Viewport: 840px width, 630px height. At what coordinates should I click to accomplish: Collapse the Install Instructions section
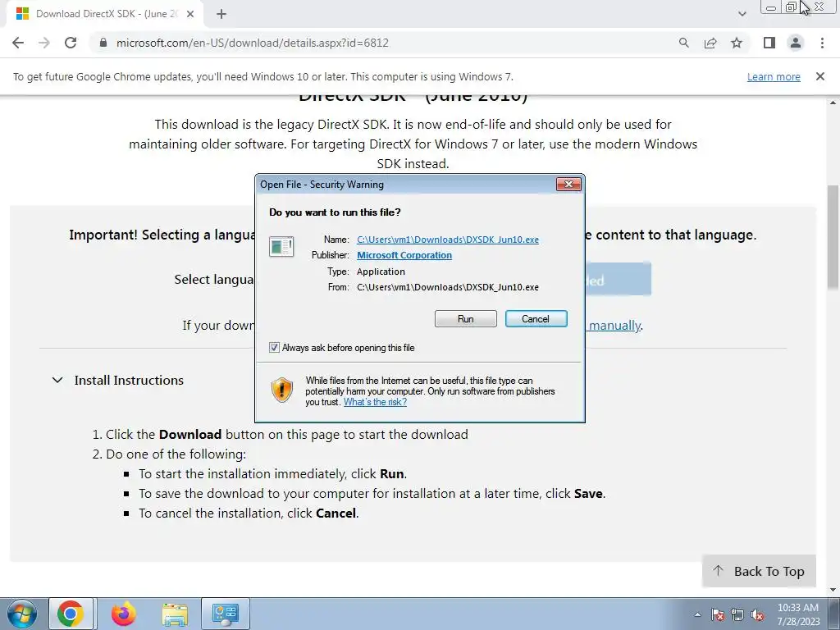point(57,380)
